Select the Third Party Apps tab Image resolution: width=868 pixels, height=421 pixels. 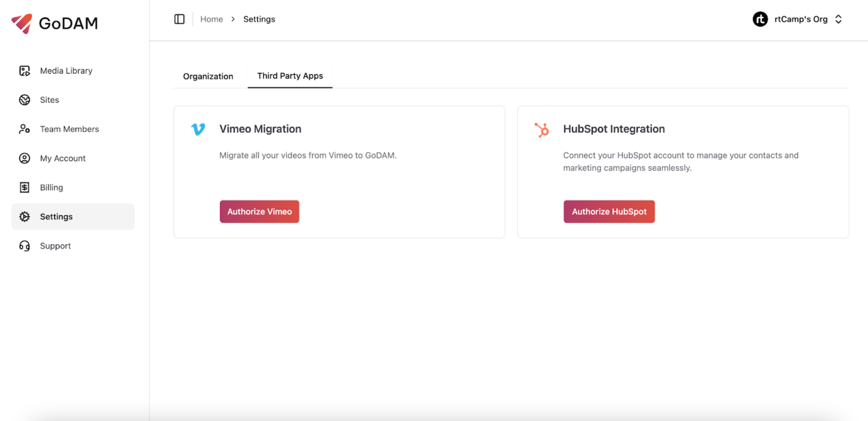(x=290, y=76)
